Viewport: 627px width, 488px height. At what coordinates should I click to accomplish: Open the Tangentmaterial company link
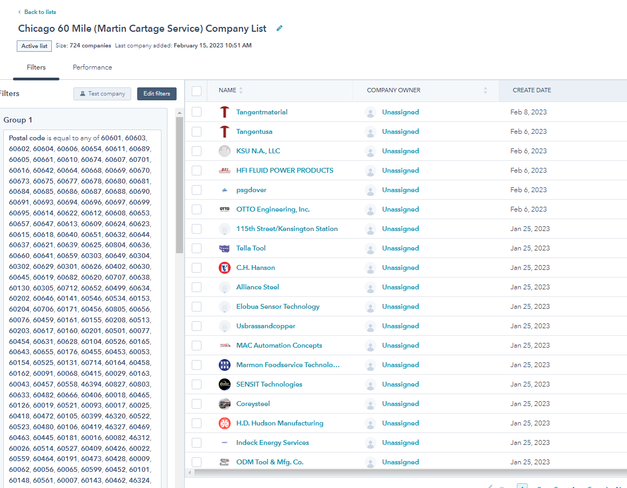[x=262, y=112]
